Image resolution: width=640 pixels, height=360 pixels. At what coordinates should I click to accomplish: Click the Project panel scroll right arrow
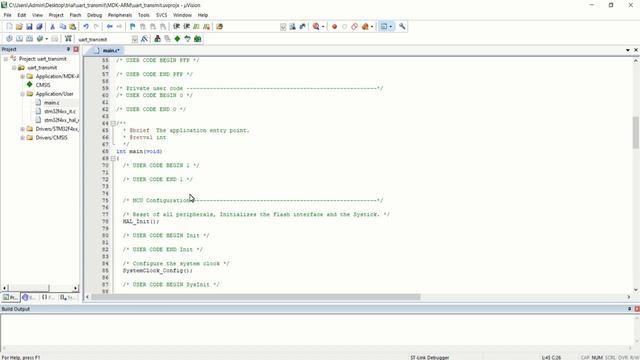click(x=76, y=288)
